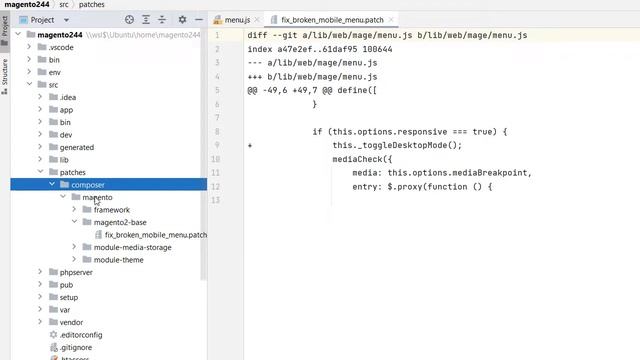
Task: Click on '@@ -49,6 +49,7 @@ define([' line
Action: (x=312, y=90)
